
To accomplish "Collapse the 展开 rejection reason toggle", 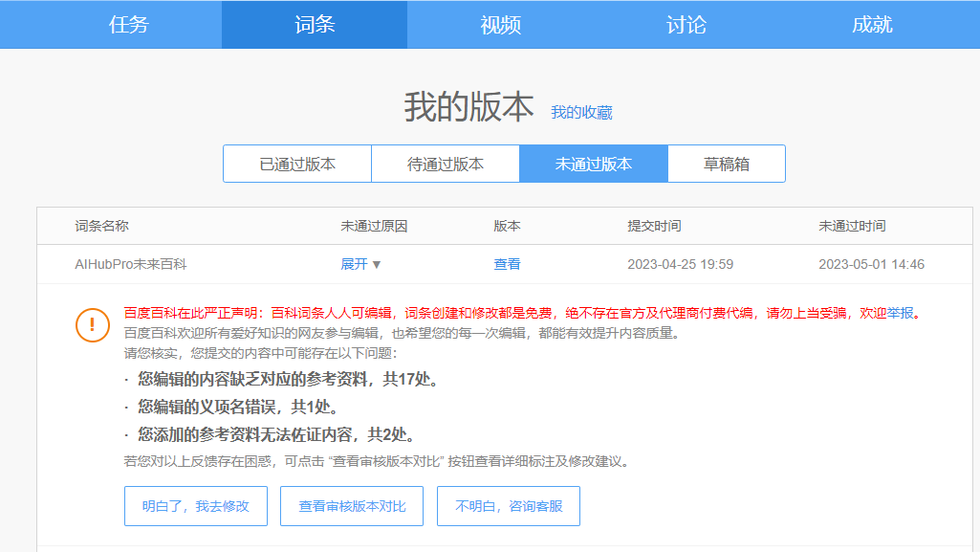I will tap(360, 264).
